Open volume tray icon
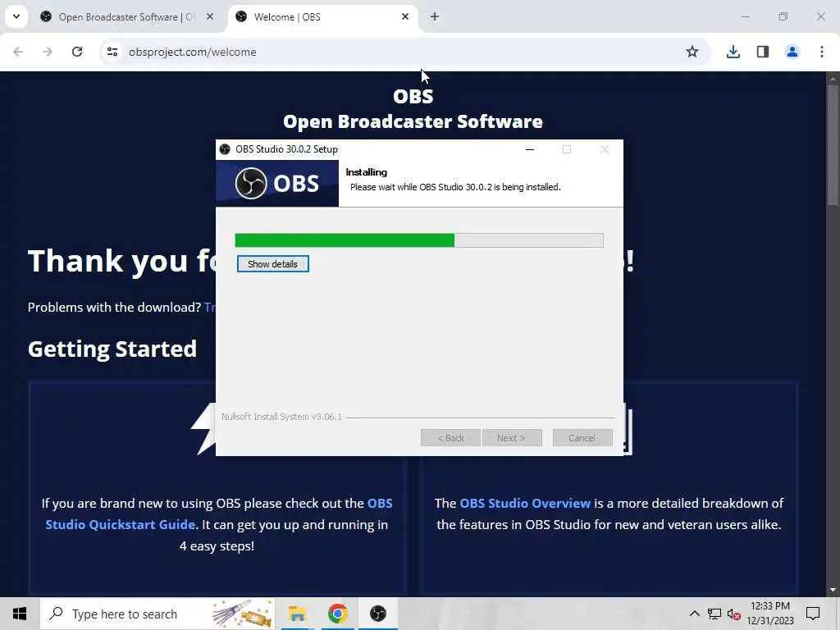 [734, 614]
